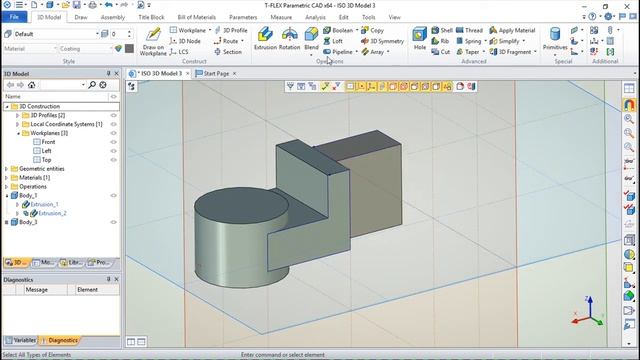
Task: Create a new Workplane
Action: [x=188, y=30]
